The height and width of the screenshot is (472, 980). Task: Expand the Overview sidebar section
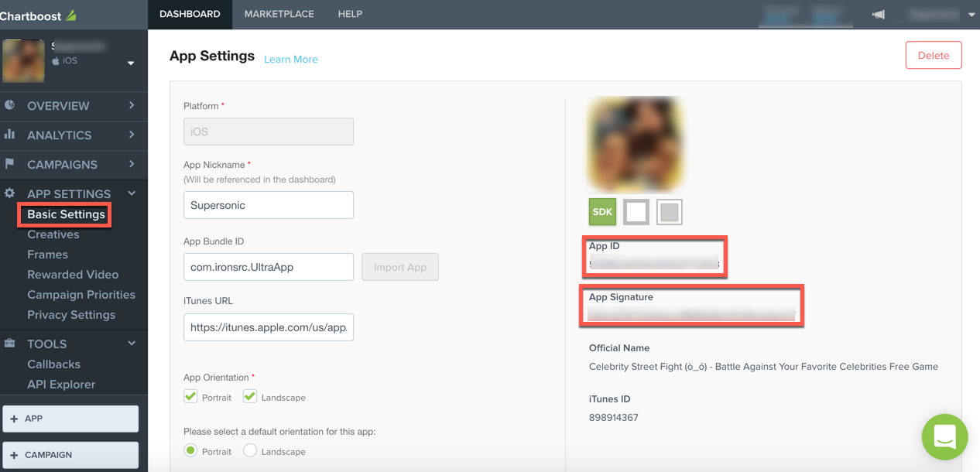[132, 105]
